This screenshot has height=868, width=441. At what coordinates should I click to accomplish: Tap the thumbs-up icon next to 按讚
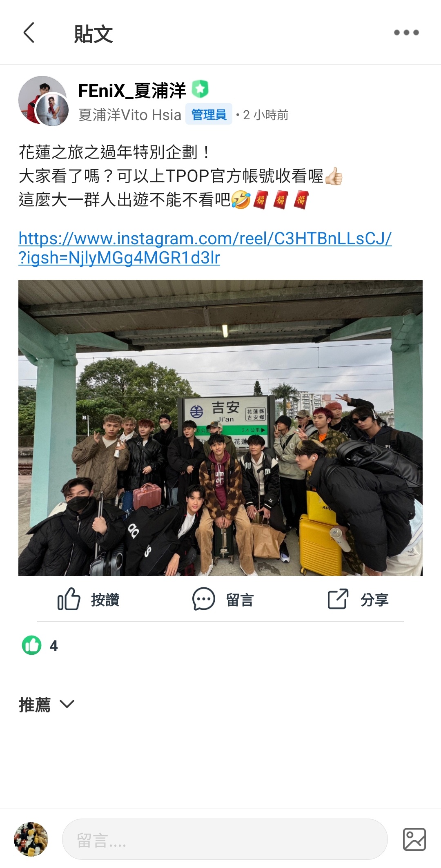tap(69, 599)
